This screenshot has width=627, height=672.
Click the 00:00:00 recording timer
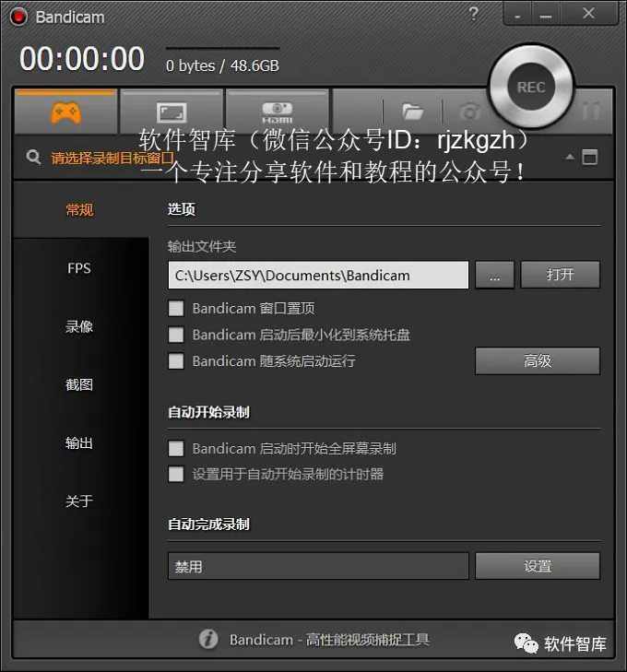82,59
